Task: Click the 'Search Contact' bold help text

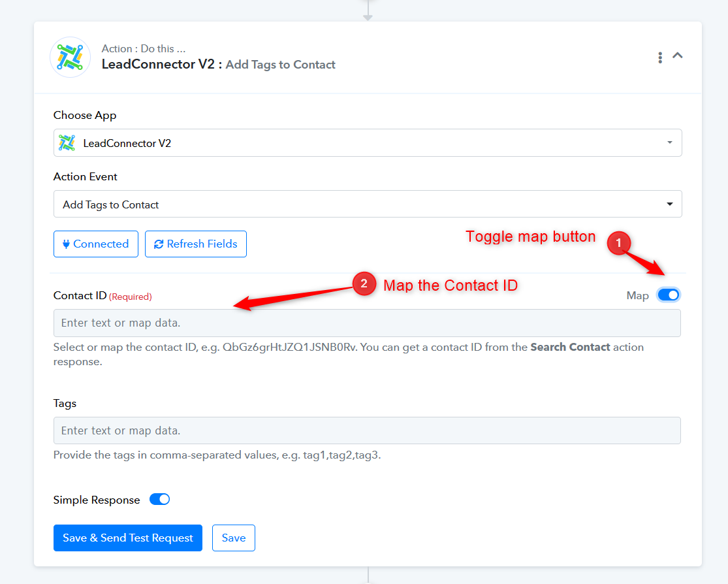Action: click(570, 347)
